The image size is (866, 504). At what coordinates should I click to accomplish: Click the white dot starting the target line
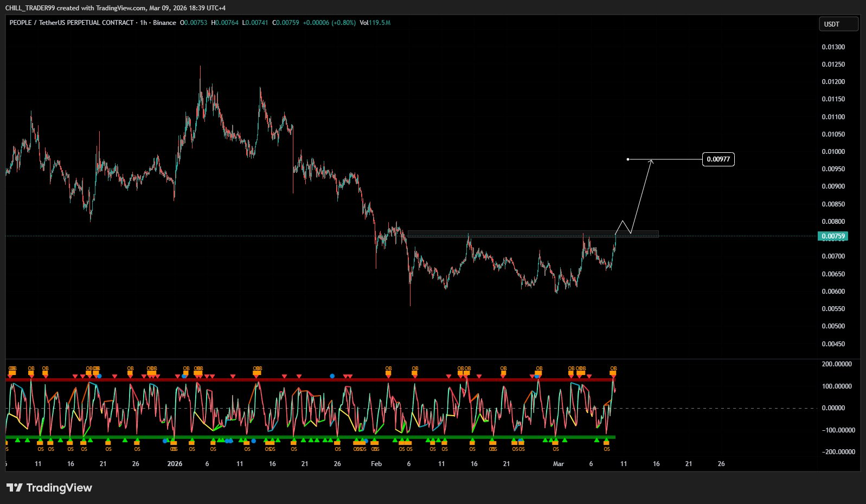(628, 159)
